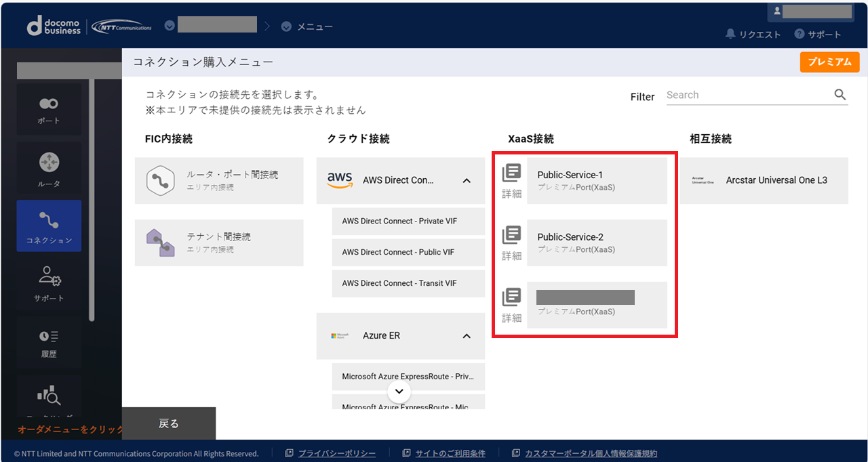
Task: Collapse the Azure ER section
Action: point(467,336)
